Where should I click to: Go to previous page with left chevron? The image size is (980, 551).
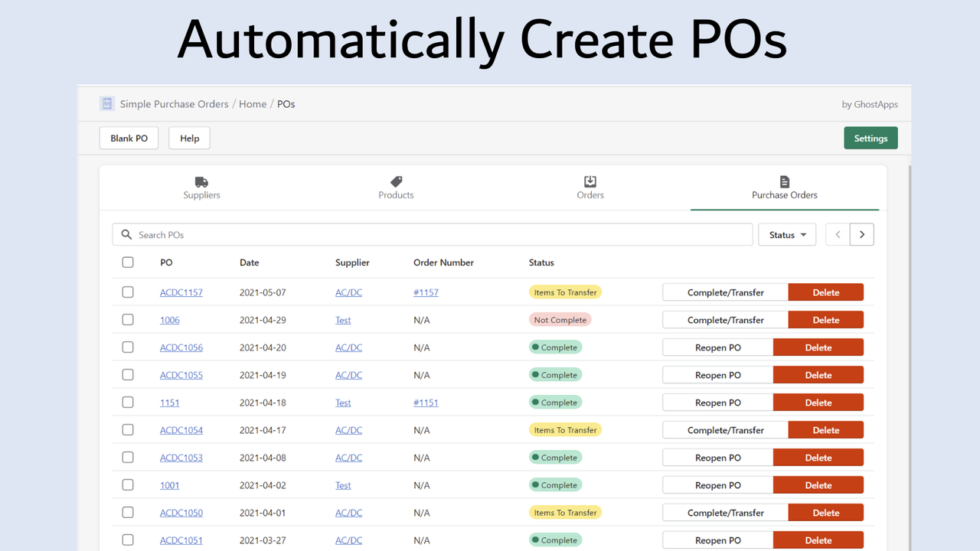pyautogui.click(x=838, y=235)
